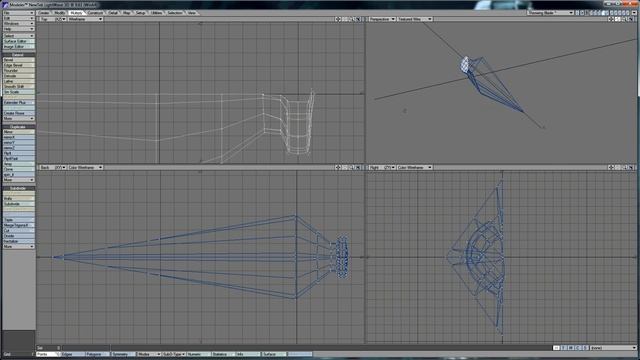640x360 pixels.
Task: Toggle Edges selection mode
Action: point(73,354)
